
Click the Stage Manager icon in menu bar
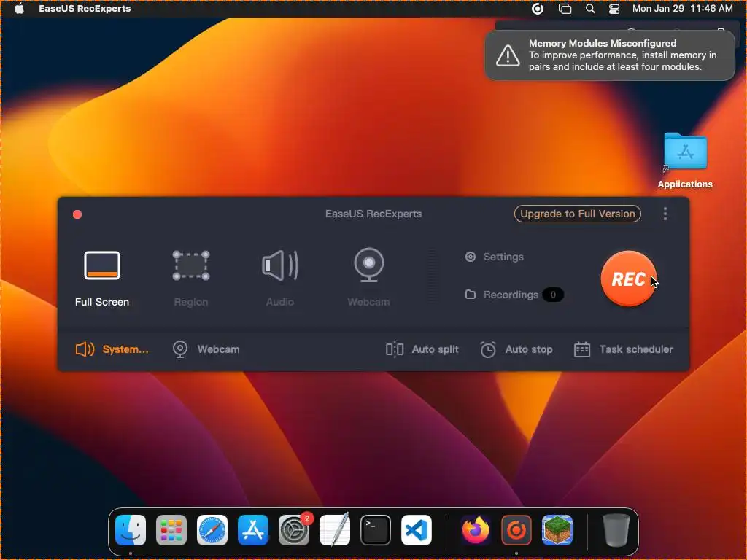(x=565, y=9)
